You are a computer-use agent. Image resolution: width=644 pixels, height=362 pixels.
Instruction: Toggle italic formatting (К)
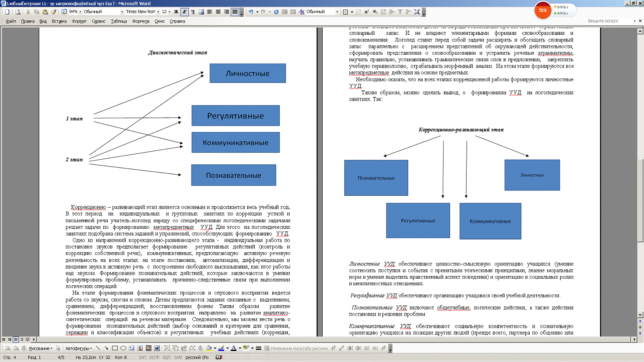tap(185, 12)
